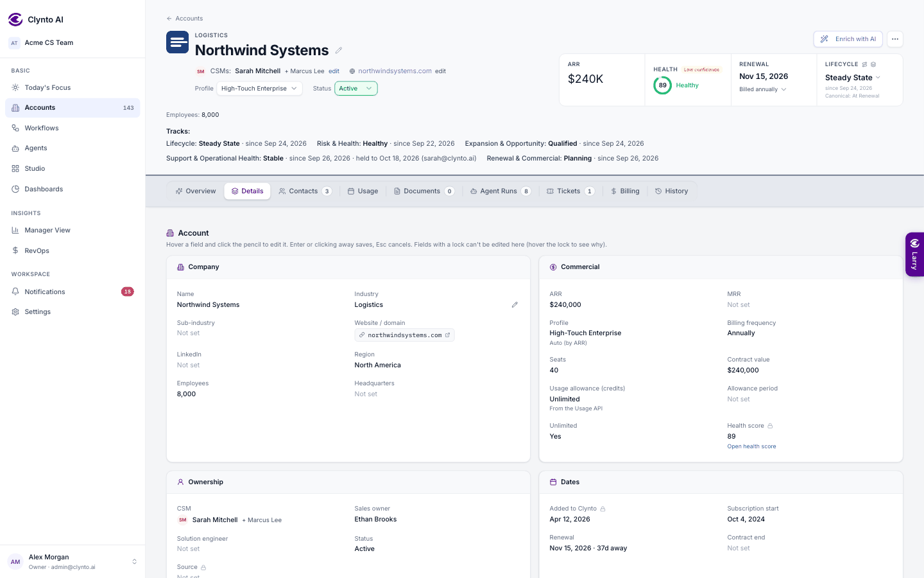Switch to the Contacts tab
This screenshot has height=578, width=924.
[305, 191]
